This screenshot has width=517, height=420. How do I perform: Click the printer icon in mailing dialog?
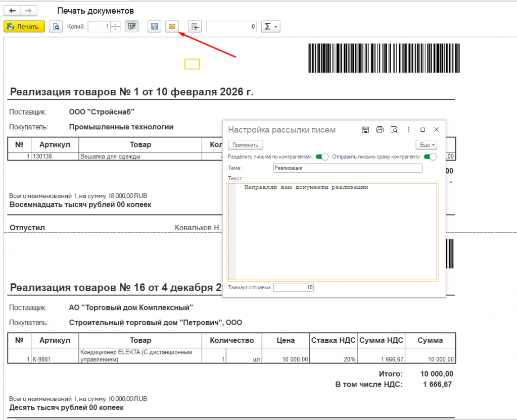click(380, 130)
